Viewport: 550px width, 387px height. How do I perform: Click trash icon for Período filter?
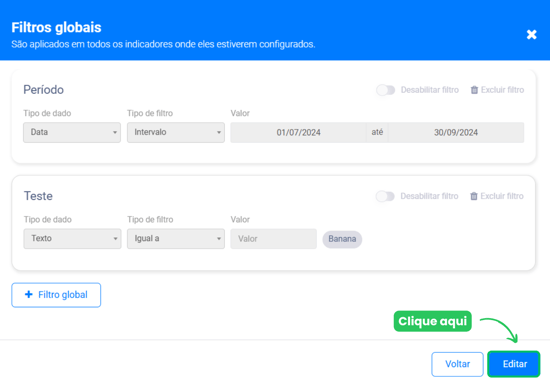474,90
